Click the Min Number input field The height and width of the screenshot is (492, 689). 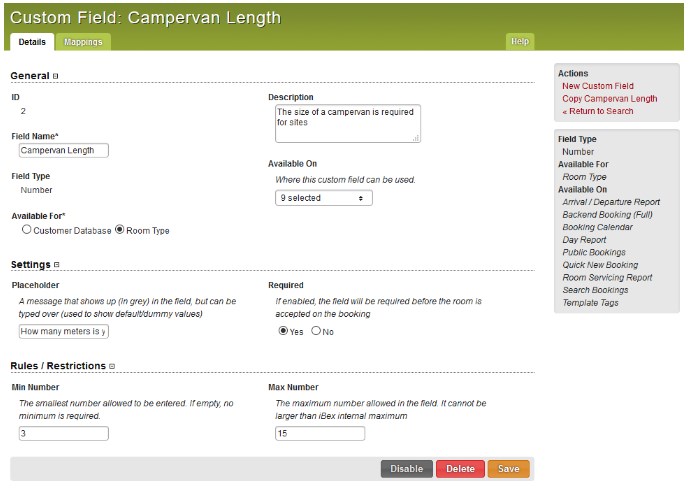(x=64, y=434)
